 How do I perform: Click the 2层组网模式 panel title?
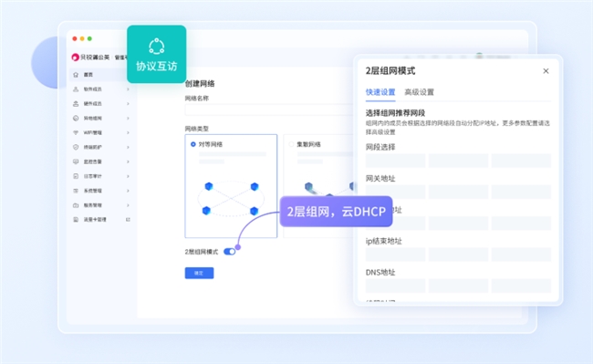click(x=390, y=71)
